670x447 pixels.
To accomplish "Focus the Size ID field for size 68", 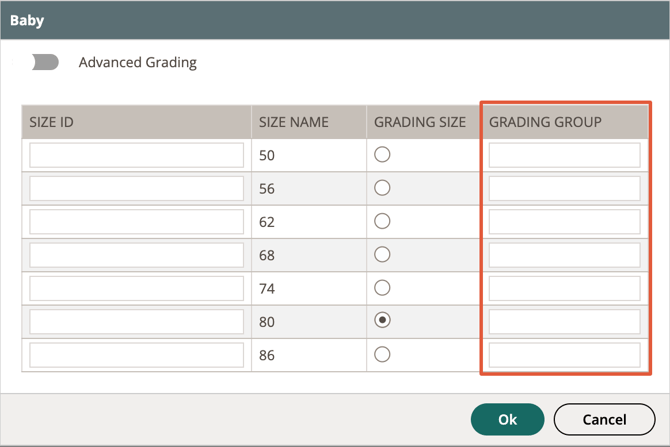I will (136, 255).
